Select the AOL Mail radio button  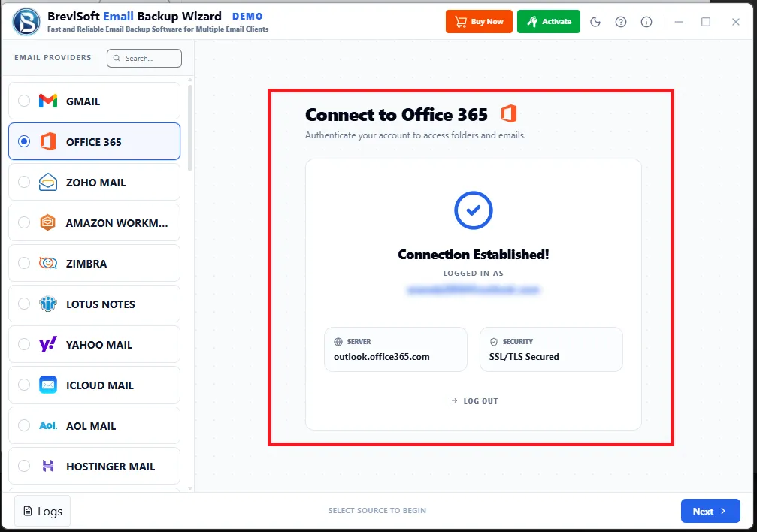click(23, 425)
